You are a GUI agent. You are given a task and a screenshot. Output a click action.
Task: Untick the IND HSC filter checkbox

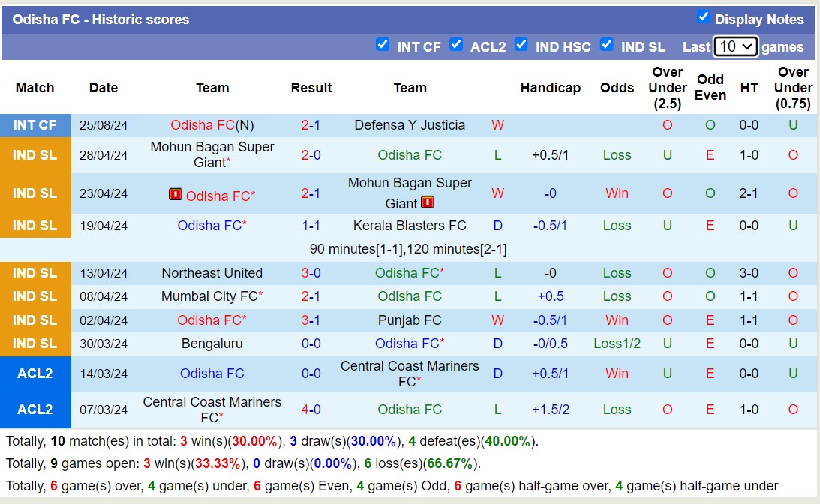(521, 44)
